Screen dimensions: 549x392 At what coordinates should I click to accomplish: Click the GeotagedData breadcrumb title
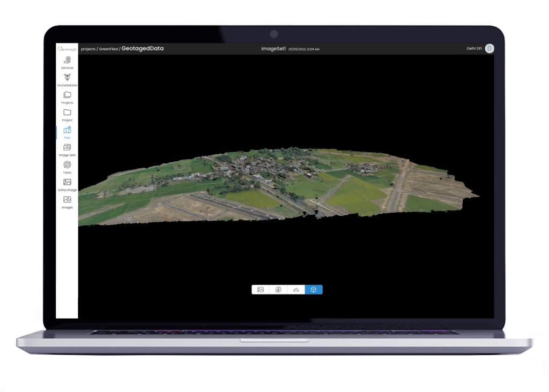pyautogui.click(x=142, y=48)
